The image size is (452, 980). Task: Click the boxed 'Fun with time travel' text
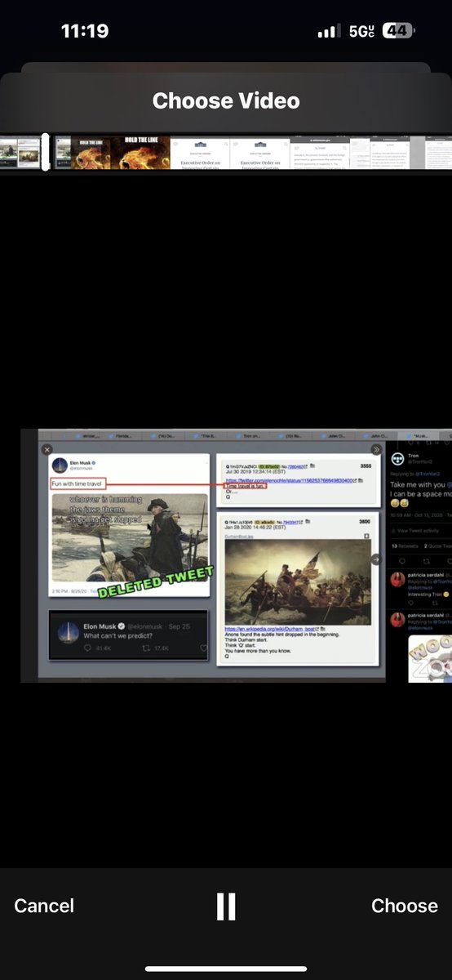[78, 483]
